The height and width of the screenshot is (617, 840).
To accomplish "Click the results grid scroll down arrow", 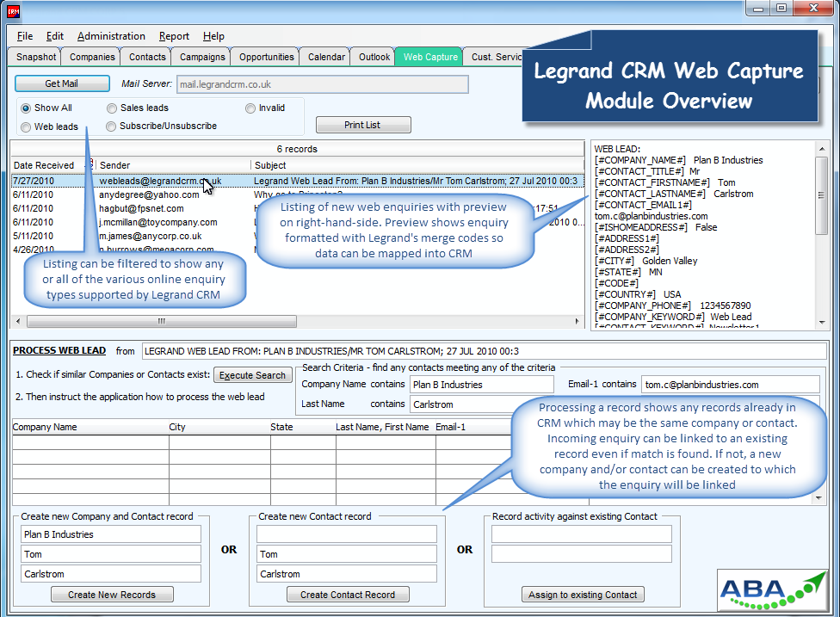I will [818, 498].
